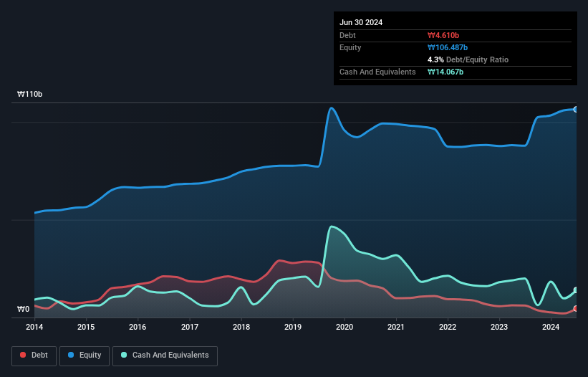Toggle the Debt series legend button

(34, 355)
